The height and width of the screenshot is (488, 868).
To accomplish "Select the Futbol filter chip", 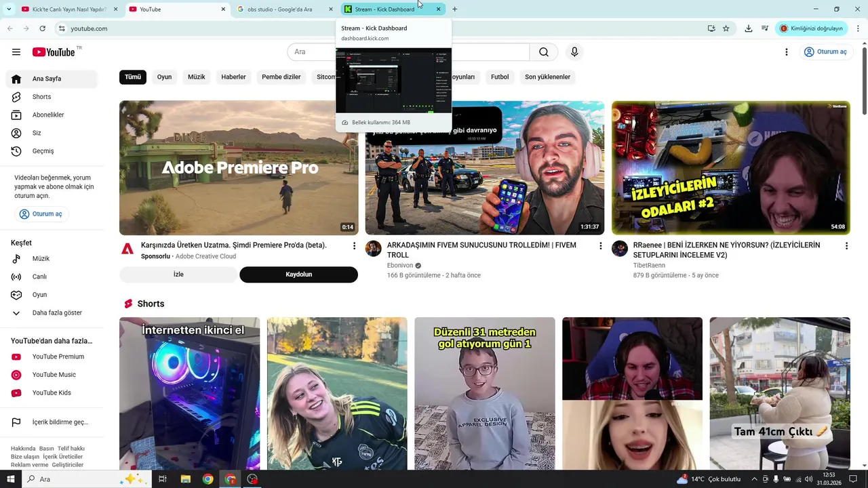I will [x=500, y=77].
